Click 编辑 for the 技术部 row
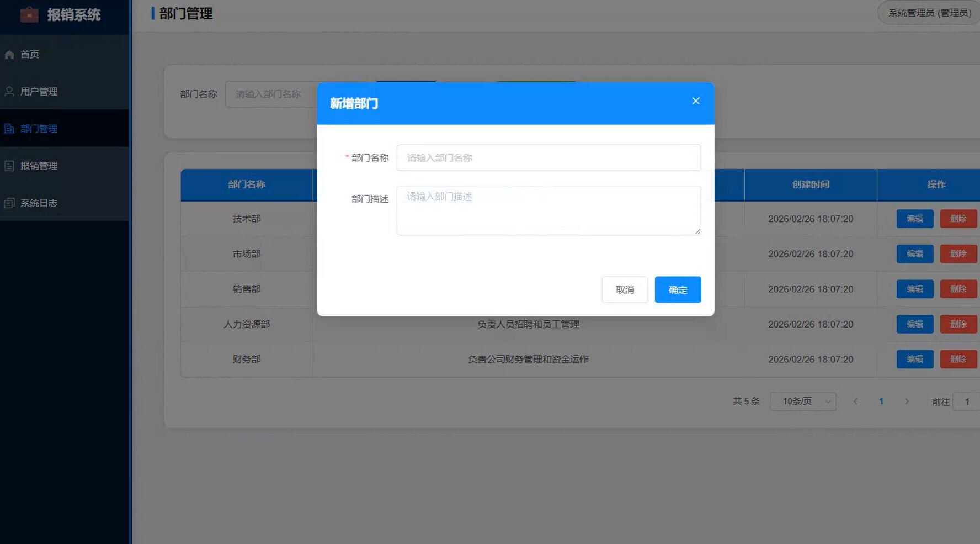 [x=914, y=219]
